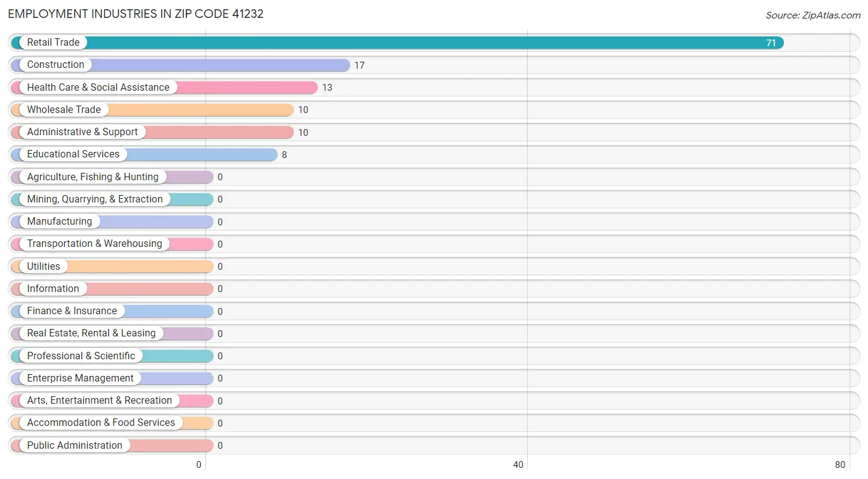868x479 pixels.
Task: Select the Construction label
Action: coord(56,65)
